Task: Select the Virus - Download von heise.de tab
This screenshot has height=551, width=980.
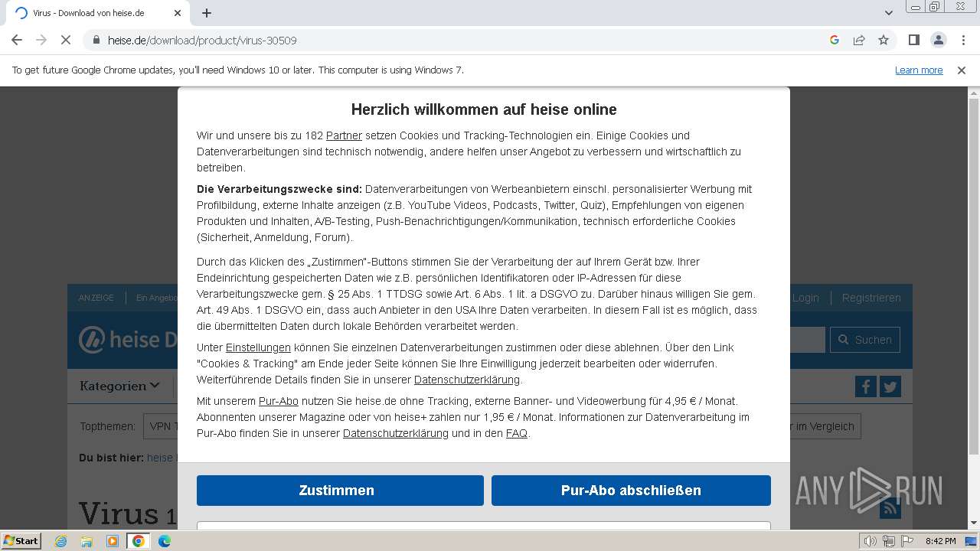Action: pyautogui.click(x=98, y=13)
